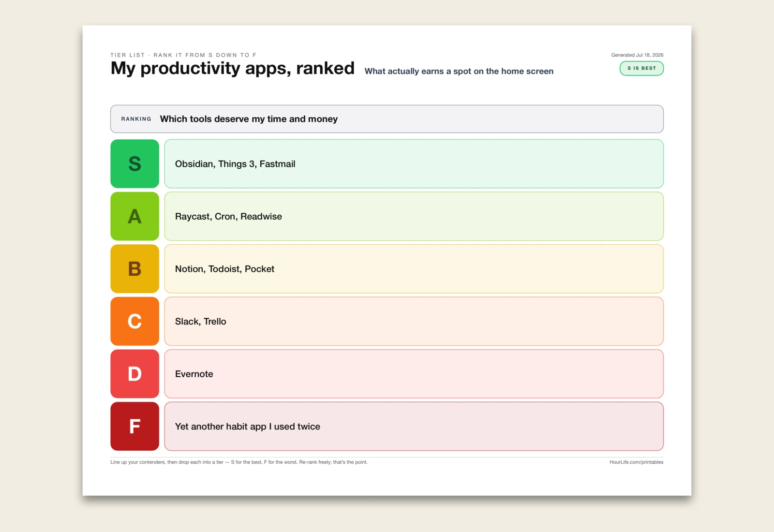Click the B tier row listing Notion
Image resolution: width=774 pixels, height=532 pixels.
(414, 269)
